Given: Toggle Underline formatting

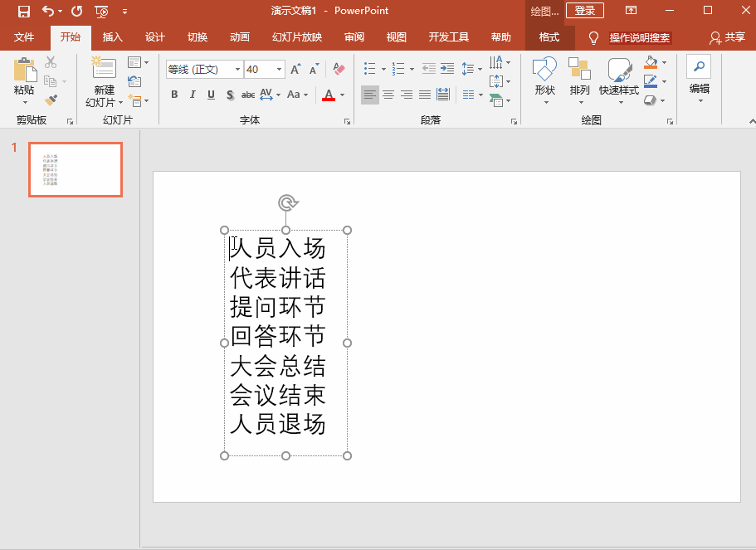Looking at the screenshot, I should click(x=211, y=95).
